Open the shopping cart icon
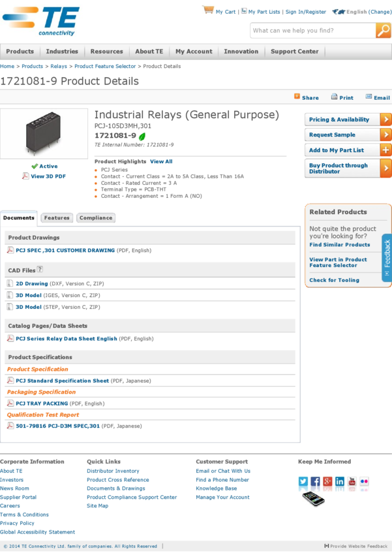 (x=208, y=10)
